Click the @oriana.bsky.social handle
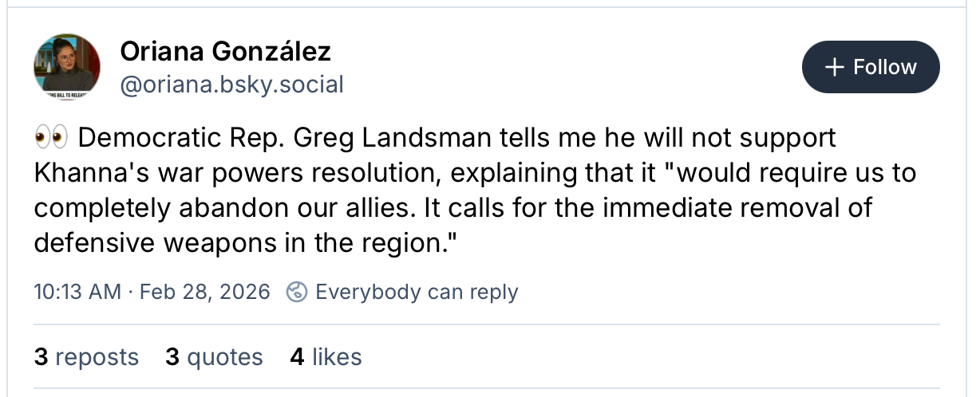The image size is (980, 397). (x=231, y=85)
